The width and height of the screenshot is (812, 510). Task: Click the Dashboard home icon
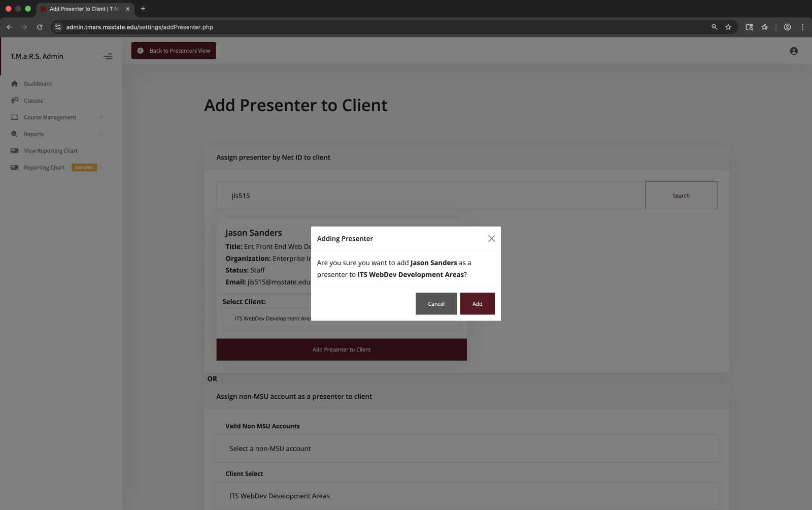[15, 83]
